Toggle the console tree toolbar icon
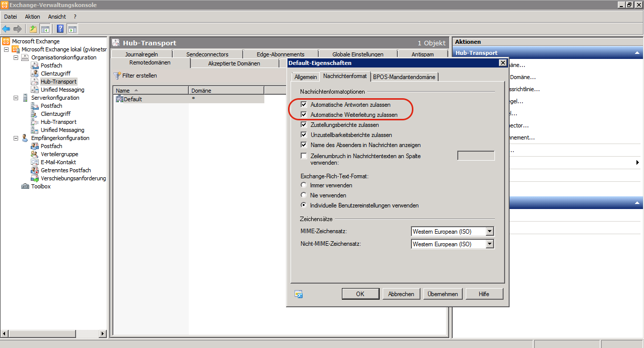 (x=45, y=29)
